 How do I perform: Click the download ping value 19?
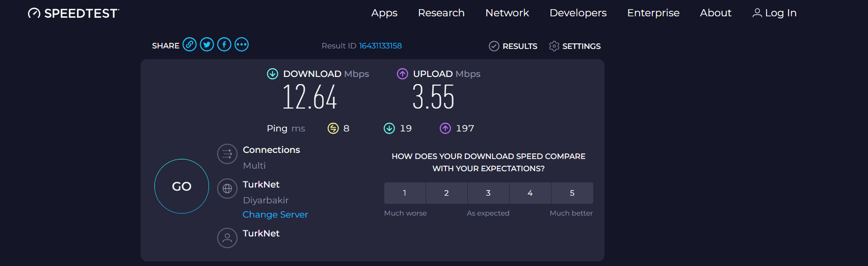[406, 128]
